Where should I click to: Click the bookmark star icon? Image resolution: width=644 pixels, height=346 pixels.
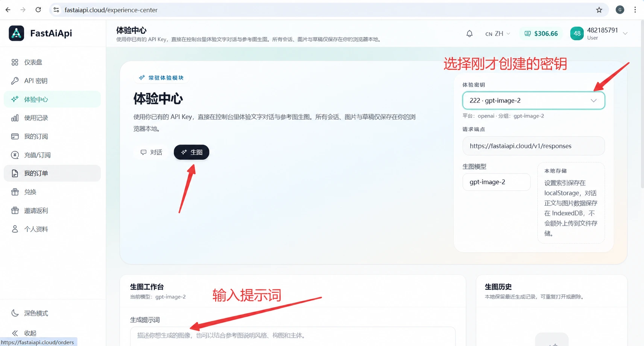click(x=599, y=10)
